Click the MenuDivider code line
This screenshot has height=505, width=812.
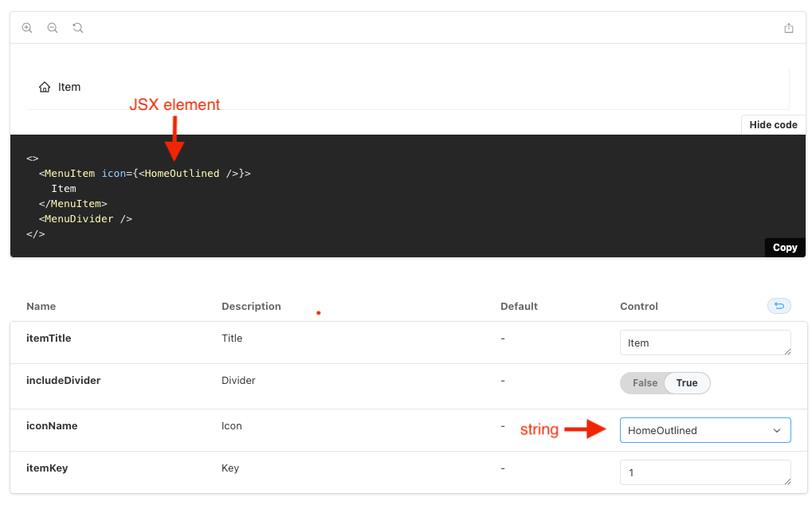click(x=85, y=219)
